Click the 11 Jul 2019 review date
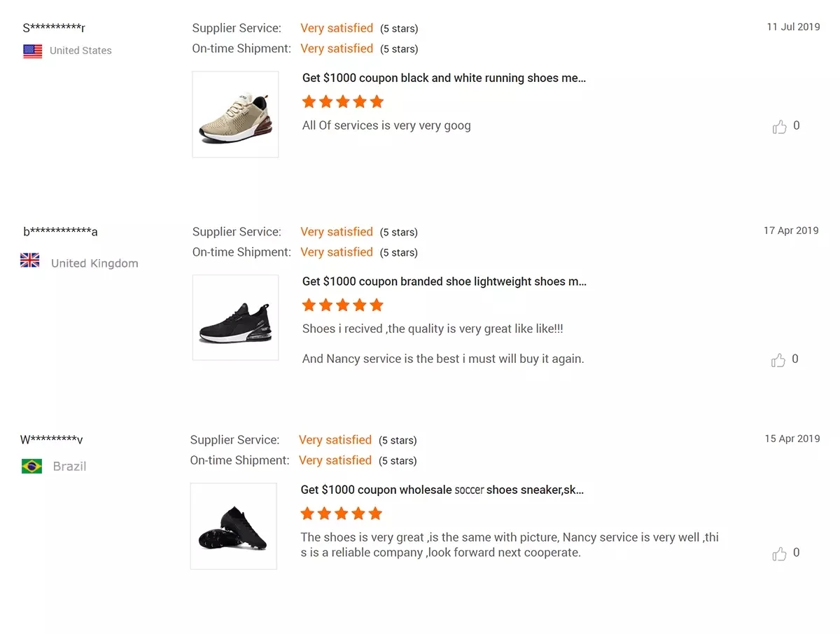This screenshot has height=634, width=840. [793, 27]
